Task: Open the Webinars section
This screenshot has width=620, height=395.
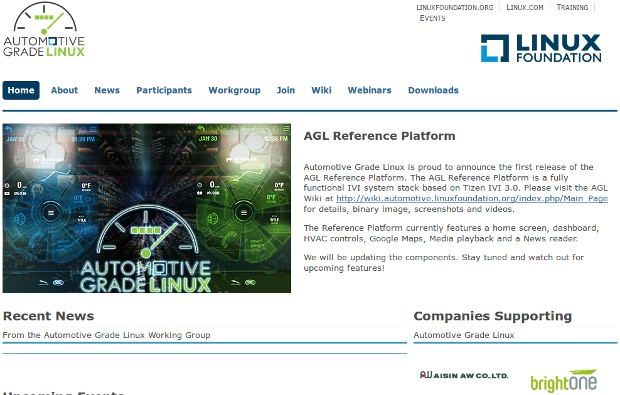Action: [x=370, y=91]
